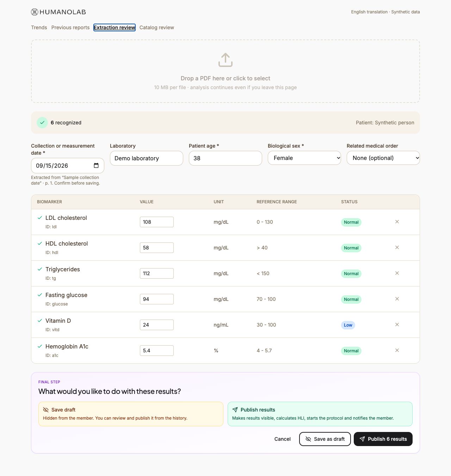Screen dimensions: 451x476
Task: Click the checkmark next to Triglycerides
Action: tap(40, 269)
